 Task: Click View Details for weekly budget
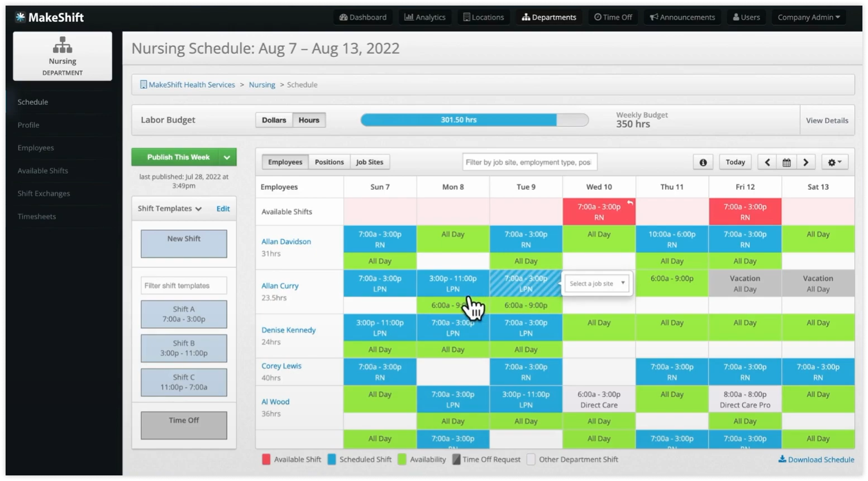pos(827,121)
